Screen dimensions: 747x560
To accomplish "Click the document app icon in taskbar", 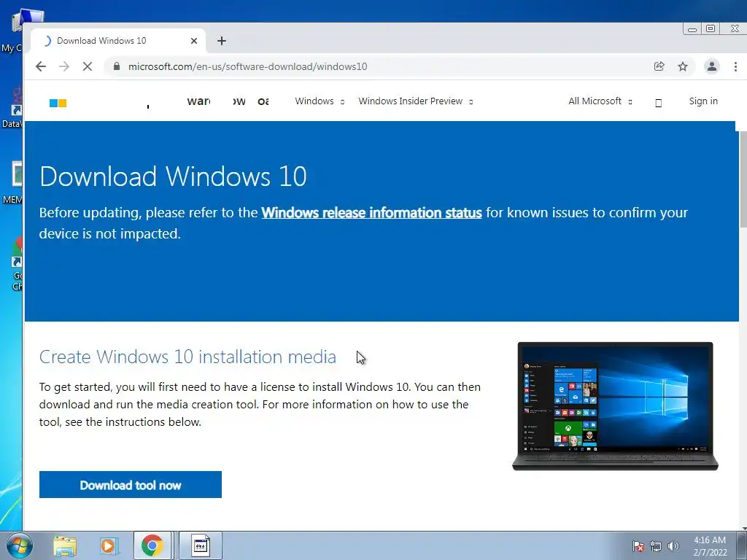I will 201,545.
